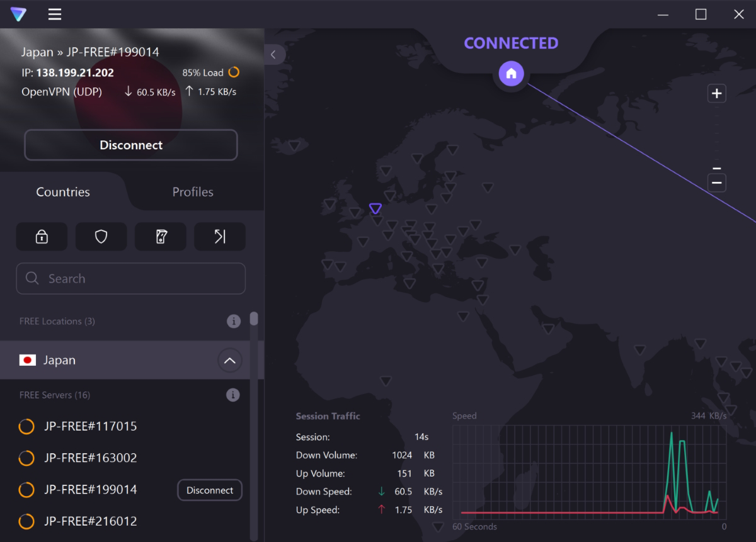The width and height of the screenshot is (756, 542).
Task: Click the OpenVPN (UDP) protocol label
Action: (x=62, y=92)
